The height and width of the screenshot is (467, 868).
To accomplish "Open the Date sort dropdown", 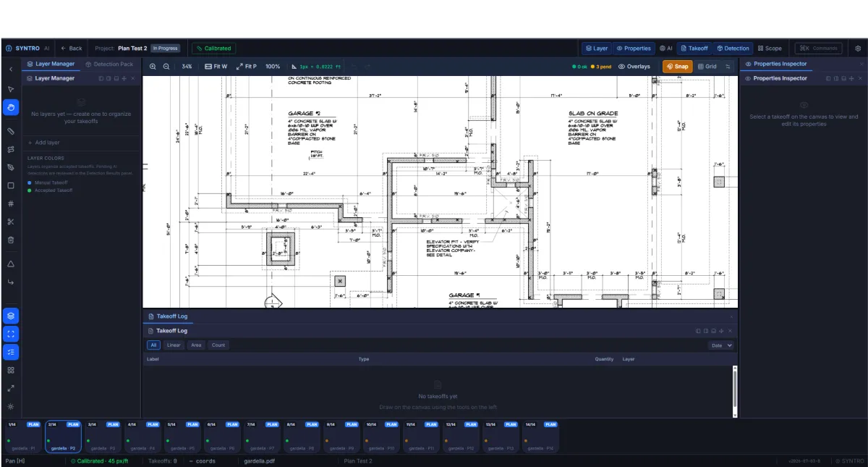I will pyautogui.click(x=721, y=345).
